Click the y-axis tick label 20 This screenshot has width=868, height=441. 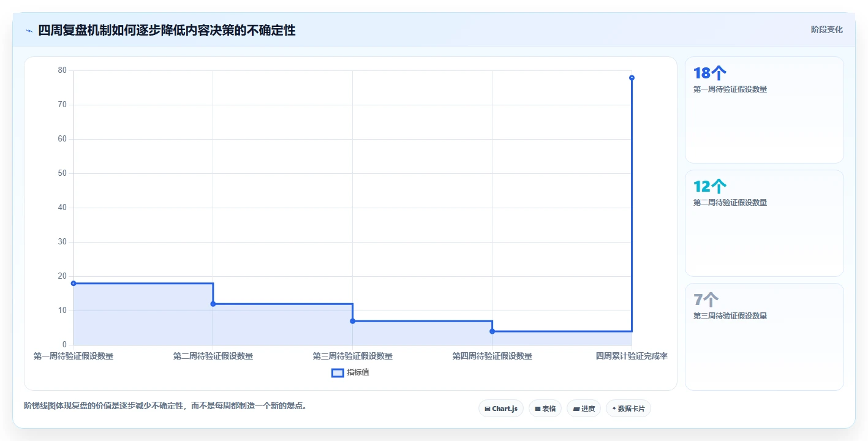point(62,276)
